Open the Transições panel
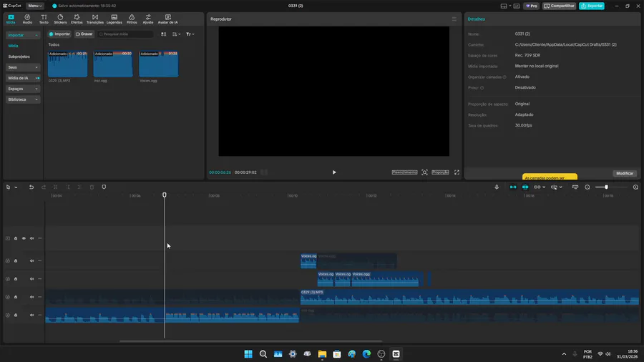Viewport: 644px width, 362px height. pos(95,19)
